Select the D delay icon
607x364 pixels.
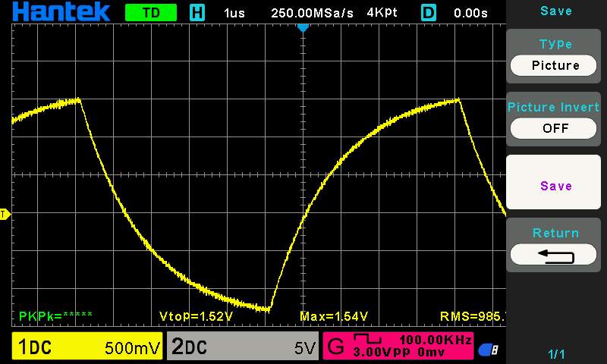point(428,13)
